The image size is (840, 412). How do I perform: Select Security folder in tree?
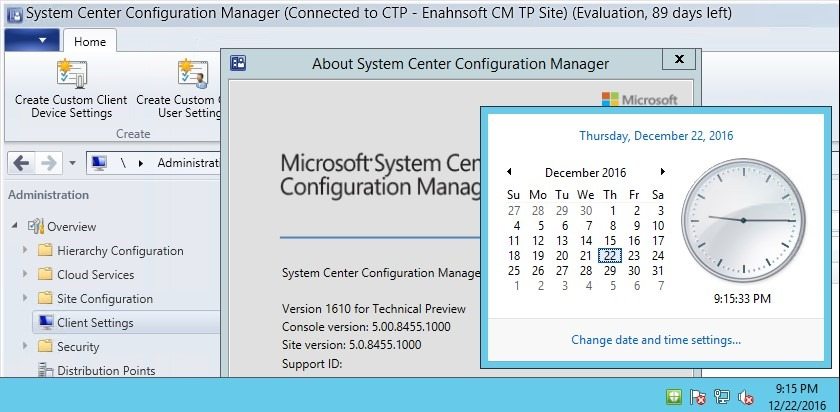coord(78,347)
